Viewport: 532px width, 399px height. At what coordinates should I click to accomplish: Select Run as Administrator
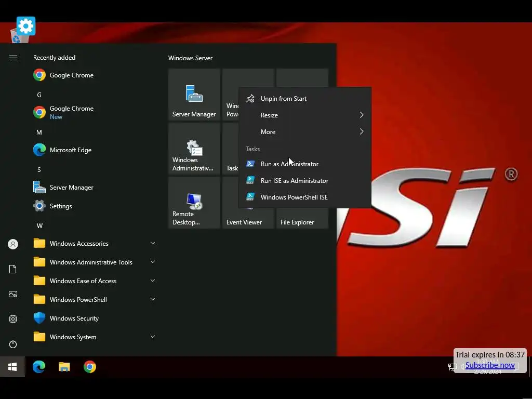[305, 164]
